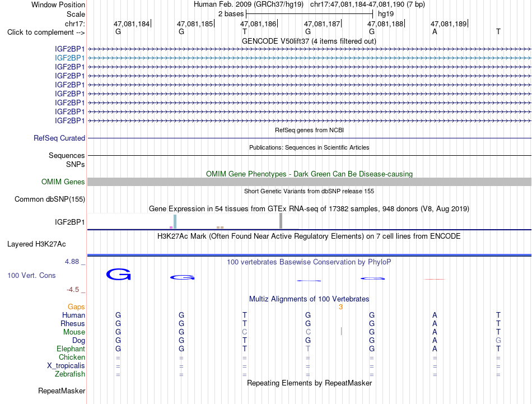This screenshot has height=404, width=532.
Task: Click 'Publications: Sequences in Scientific Articles' title
Action: click(309, 147)
